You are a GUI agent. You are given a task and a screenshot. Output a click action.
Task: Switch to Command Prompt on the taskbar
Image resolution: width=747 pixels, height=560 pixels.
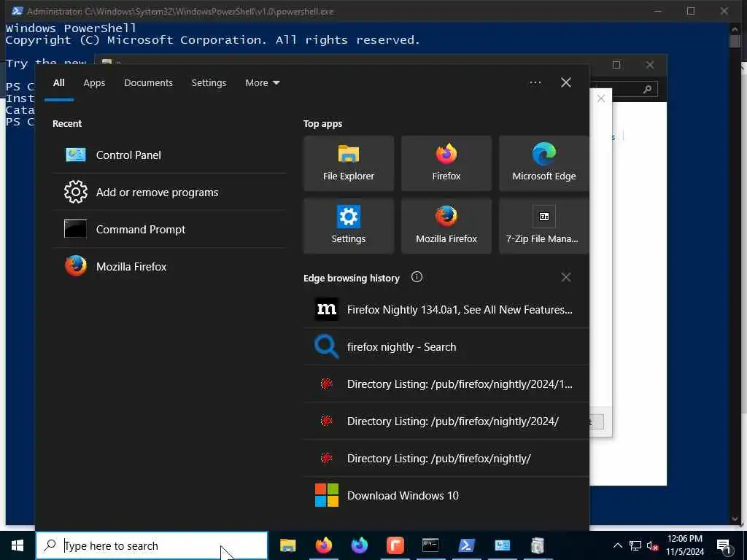point(430,545)
